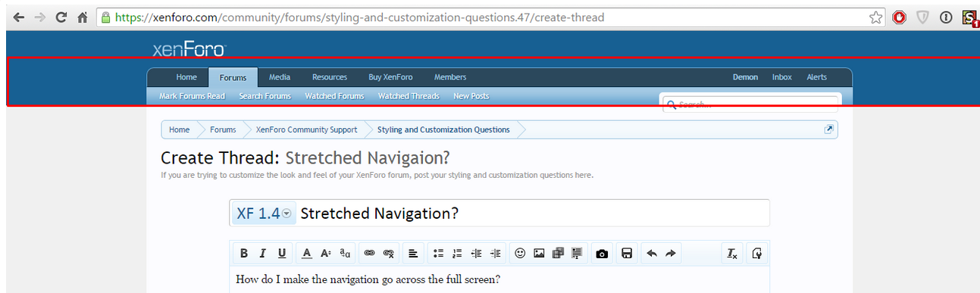
Task: Click the Watched Threads link
Action: tap(409, 96)
